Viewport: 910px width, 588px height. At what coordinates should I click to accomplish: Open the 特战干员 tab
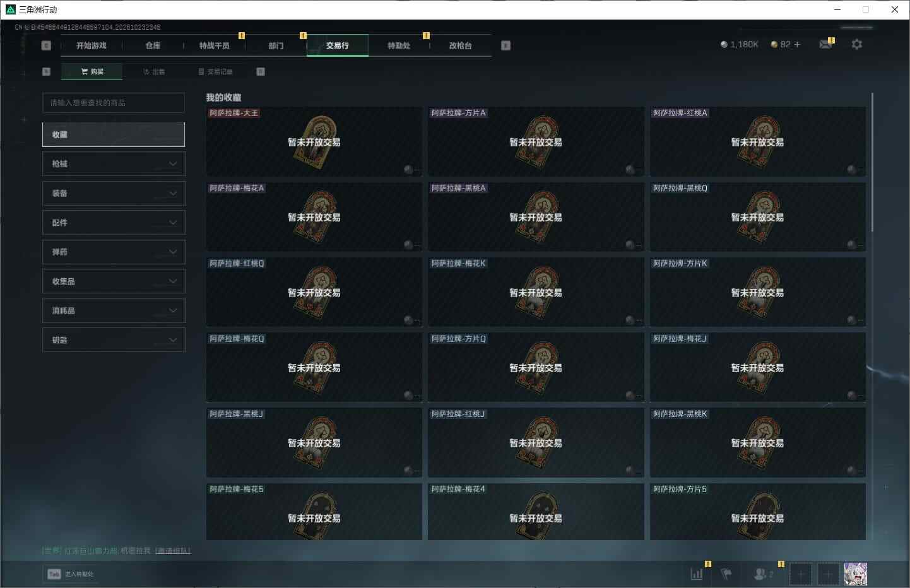tap(215, 45)
